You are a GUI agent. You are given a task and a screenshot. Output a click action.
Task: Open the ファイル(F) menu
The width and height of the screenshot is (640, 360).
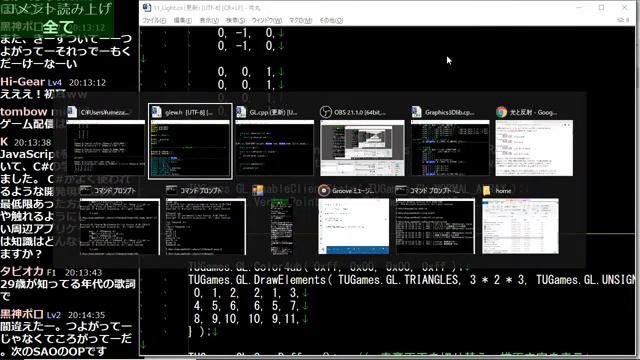(154, 20)
